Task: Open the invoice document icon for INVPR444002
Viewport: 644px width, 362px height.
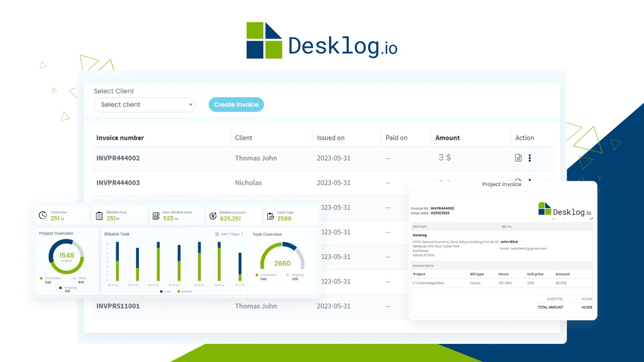Action: 518,158
